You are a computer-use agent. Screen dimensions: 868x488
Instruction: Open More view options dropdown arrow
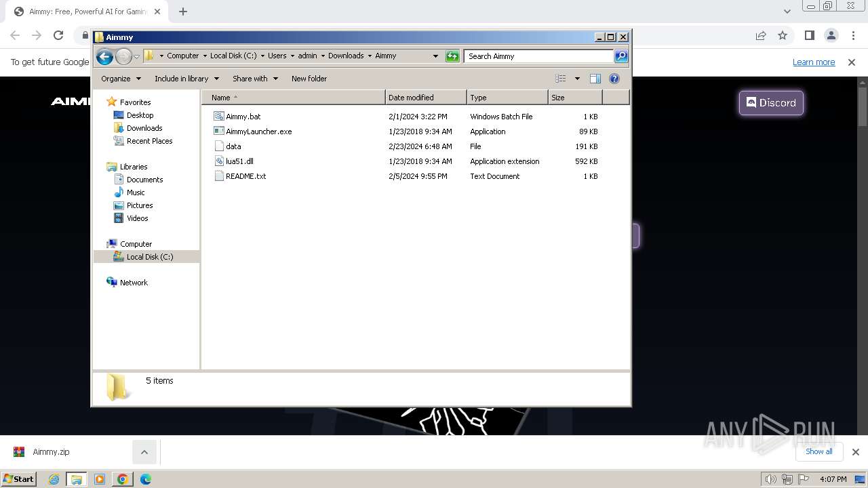[x=577, y=79]
